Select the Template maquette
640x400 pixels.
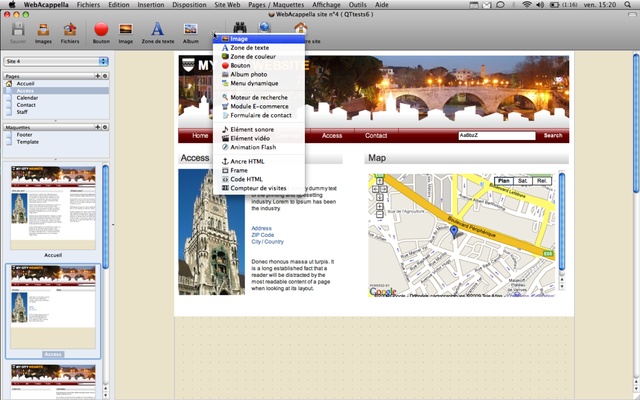[56, 142]
